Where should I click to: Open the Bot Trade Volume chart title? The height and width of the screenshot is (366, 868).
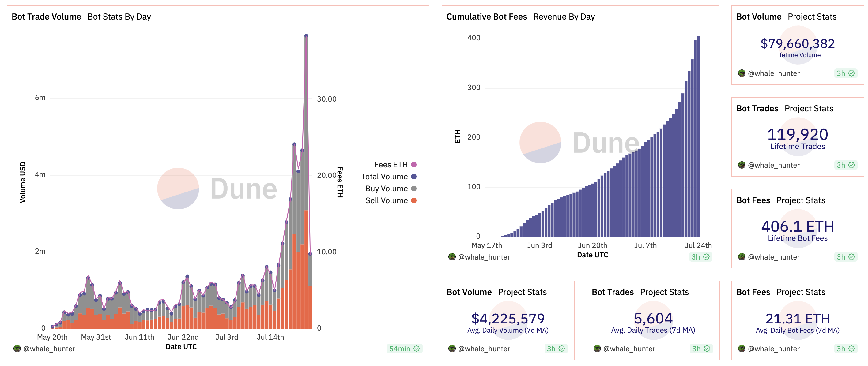coord(47,17)
